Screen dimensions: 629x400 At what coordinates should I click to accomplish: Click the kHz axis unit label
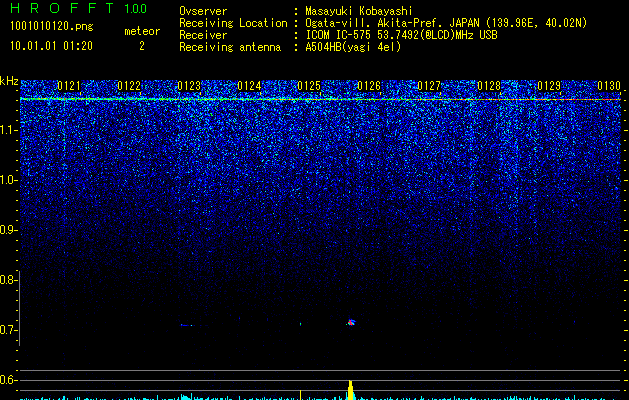9,81
